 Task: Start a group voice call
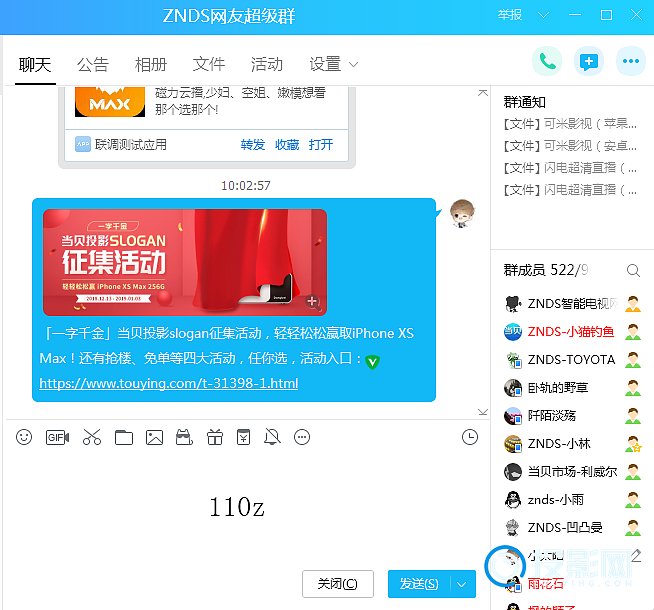pos(547,61)
